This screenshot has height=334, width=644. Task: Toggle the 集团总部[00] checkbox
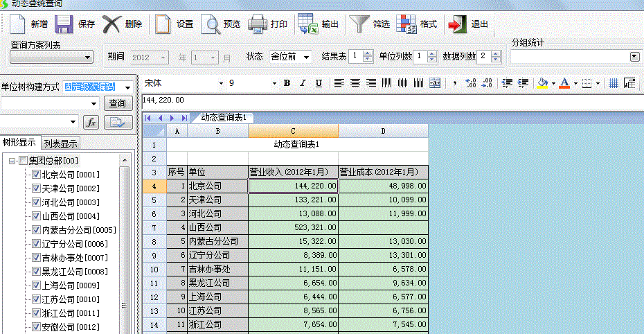(23, 161)
